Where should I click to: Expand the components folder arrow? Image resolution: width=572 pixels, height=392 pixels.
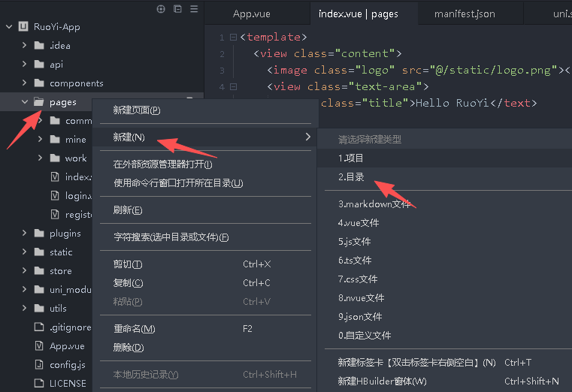(25, 83)
